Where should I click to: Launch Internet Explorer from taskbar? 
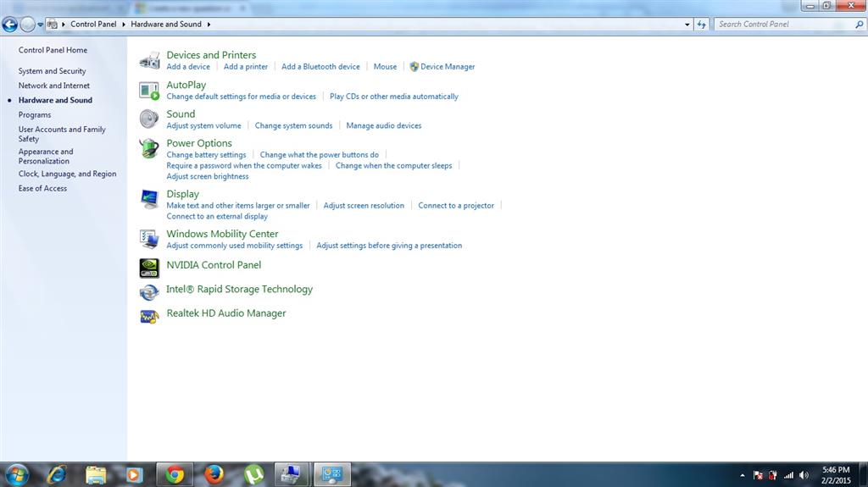[57, 475]
